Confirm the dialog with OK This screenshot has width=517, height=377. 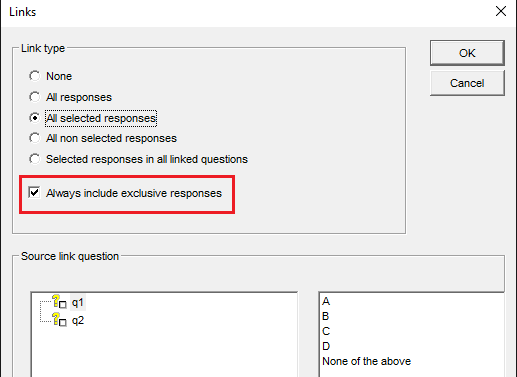467,53
